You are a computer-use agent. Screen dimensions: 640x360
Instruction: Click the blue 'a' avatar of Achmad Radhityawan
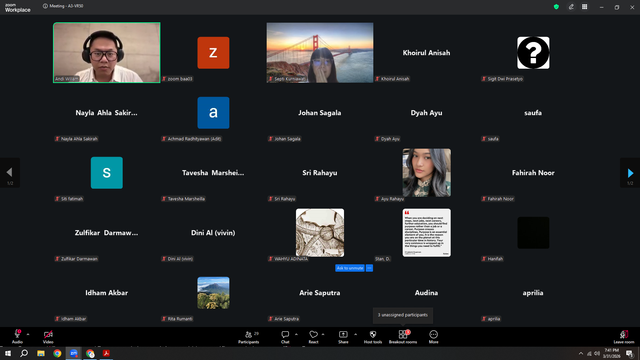click(213, 113)
